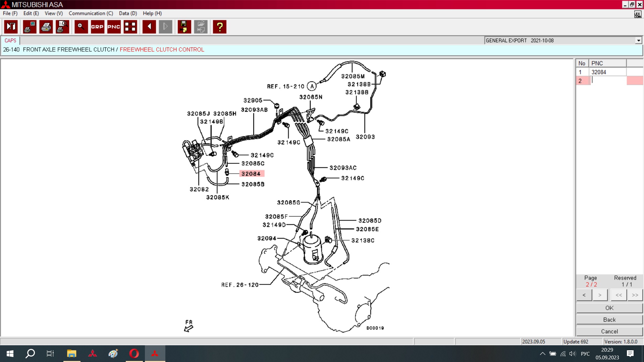Click the save floppy disk icon
The width and height of the screenshot is (644, 362).
tap(184, 27)
